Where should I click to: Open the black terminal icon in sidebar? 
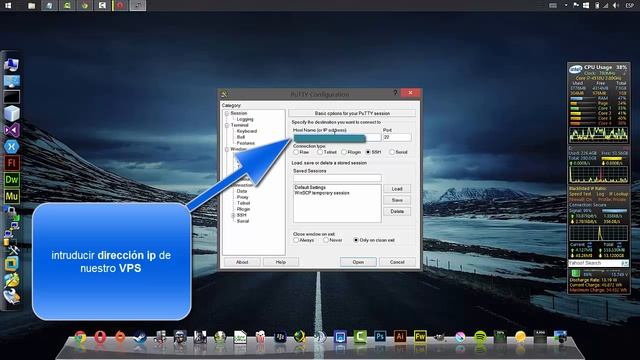pyautogui.click(x=11, y=97)
